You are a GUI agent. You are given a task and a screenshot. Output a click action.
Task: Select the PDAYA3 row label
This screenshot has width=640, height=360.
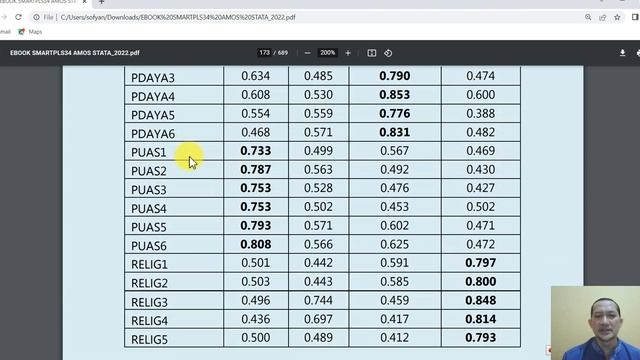153,78
